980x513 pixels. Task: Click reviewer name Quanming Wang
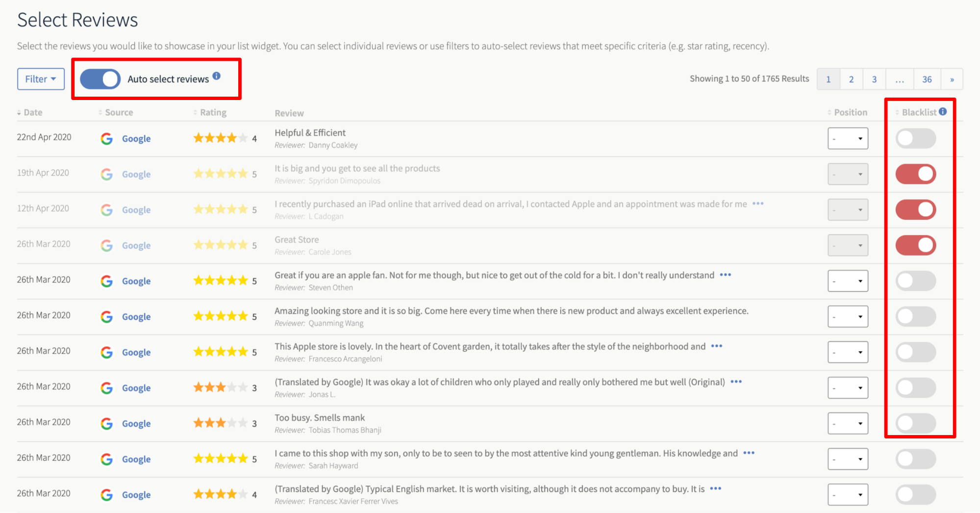pyautogui.click(x=336, y=323)
